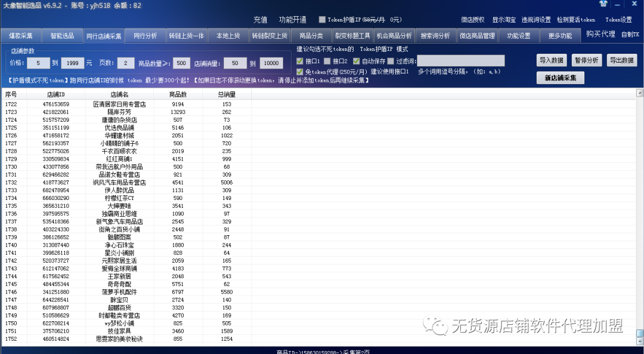Tick the 过滤词 checkbox

pyautogui.click(x=391, y=61)
